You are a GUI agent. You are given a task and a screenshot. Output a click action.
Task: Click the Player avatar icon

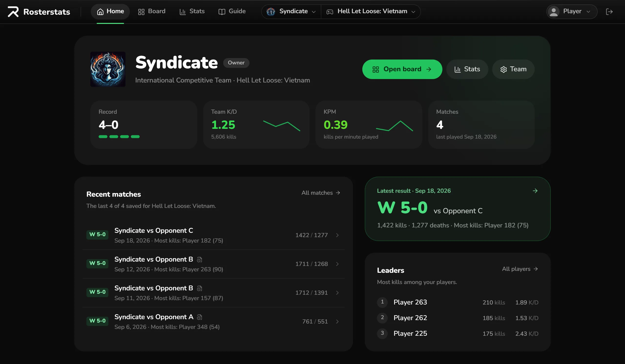(x=553, y=12)
